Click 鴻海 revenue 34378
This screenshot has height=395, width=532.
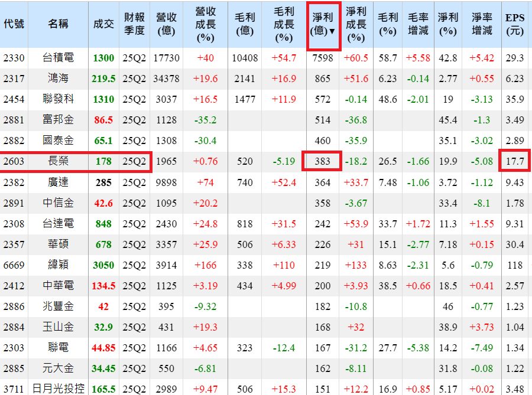pyautogui.click(x=166, y=79)
